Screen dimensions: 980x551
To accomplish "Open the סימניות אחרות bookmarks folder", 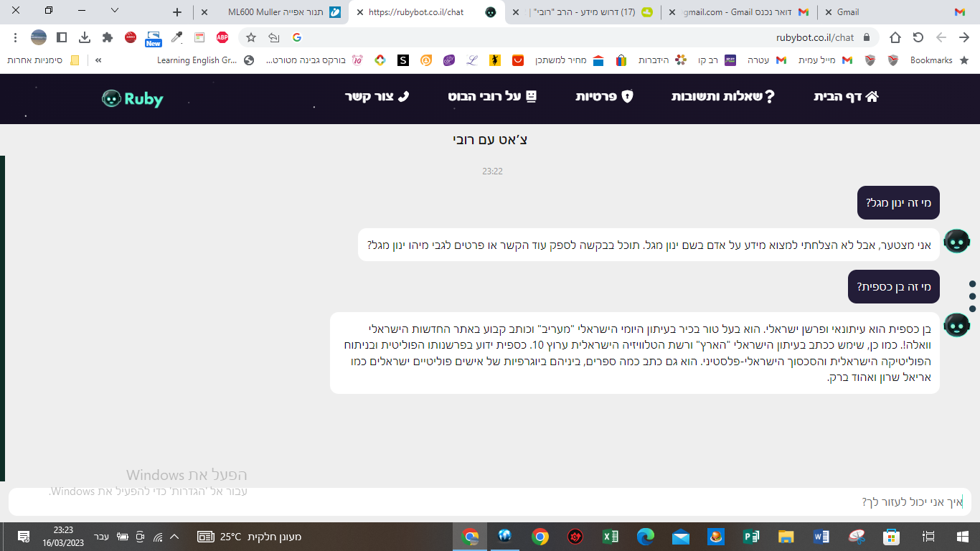I will click(44, 60).
